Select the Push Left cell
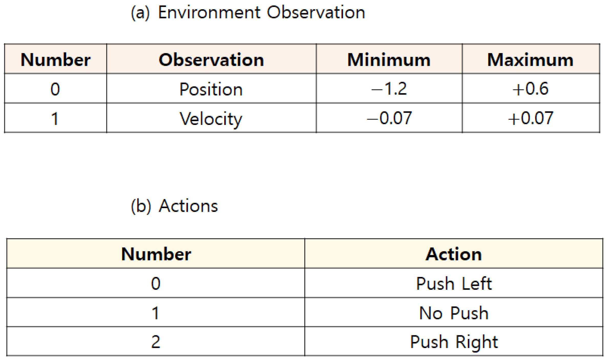 click(454, 284)
